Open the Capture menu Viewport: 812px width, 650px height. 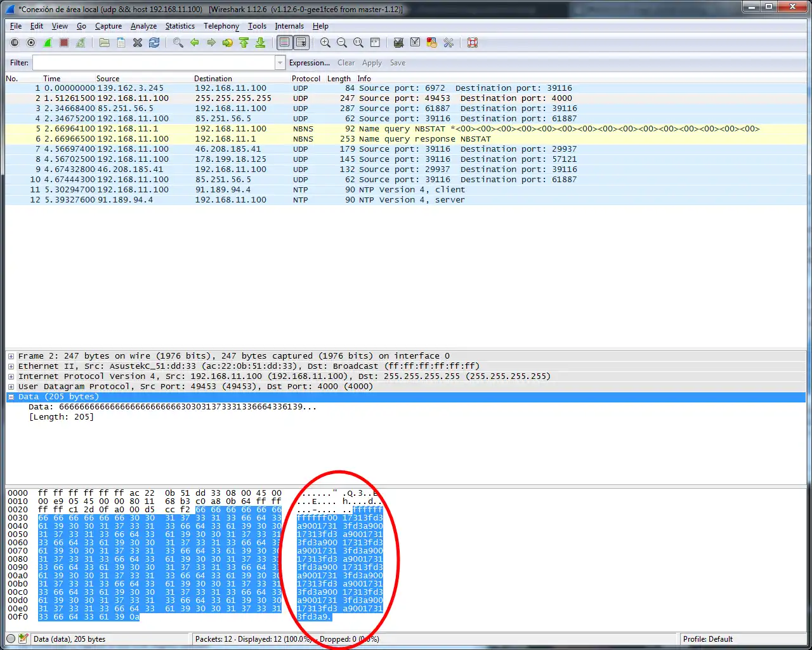[x=108, y=26]
